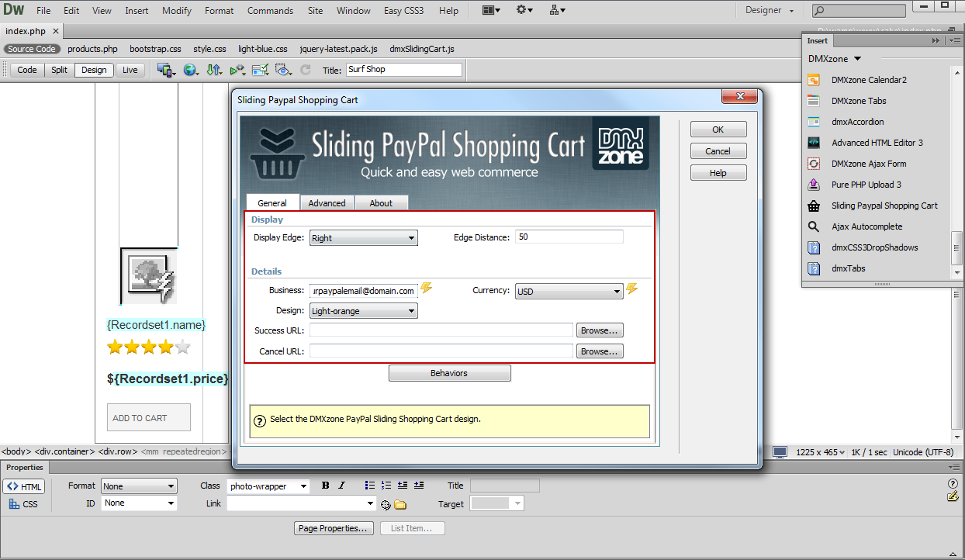Apply Bold from the Properties panel

tap(325, 486)
